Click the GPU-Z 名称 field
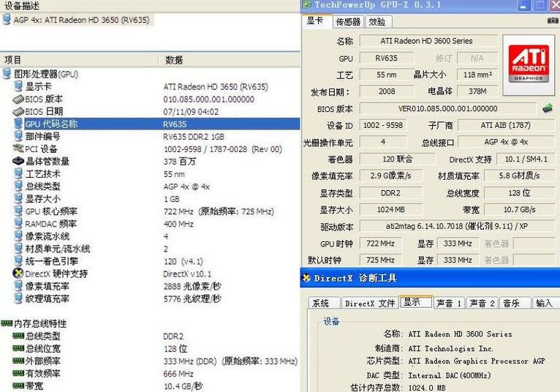Screen dimensions: 560x392 click(428, 41)
